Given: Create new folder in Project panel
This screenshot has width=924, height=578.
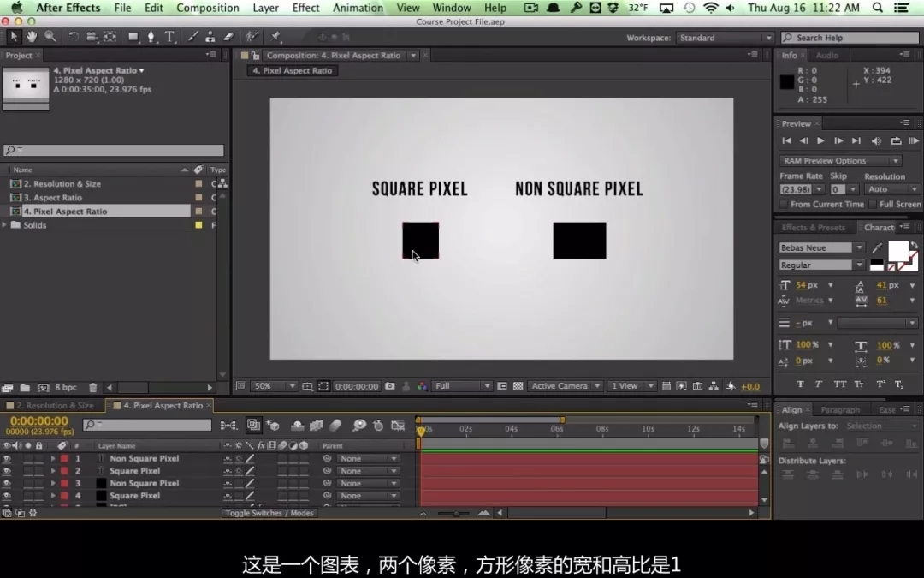Looking at the screenshot, I should coord(25,388).
